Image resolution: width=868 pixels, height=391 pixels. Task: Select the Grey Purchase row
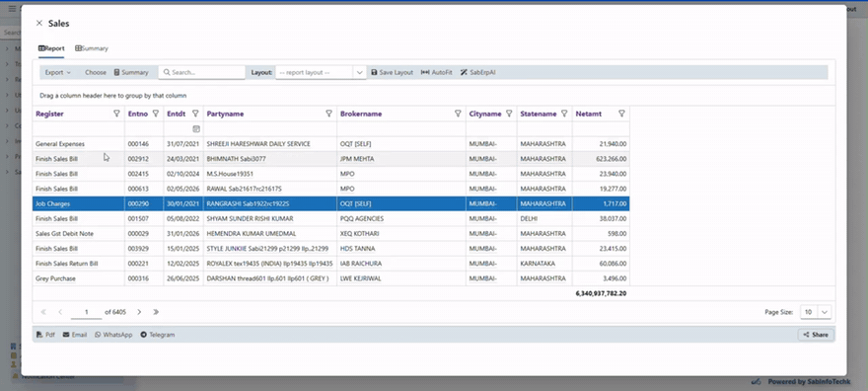tap(331, 278)
